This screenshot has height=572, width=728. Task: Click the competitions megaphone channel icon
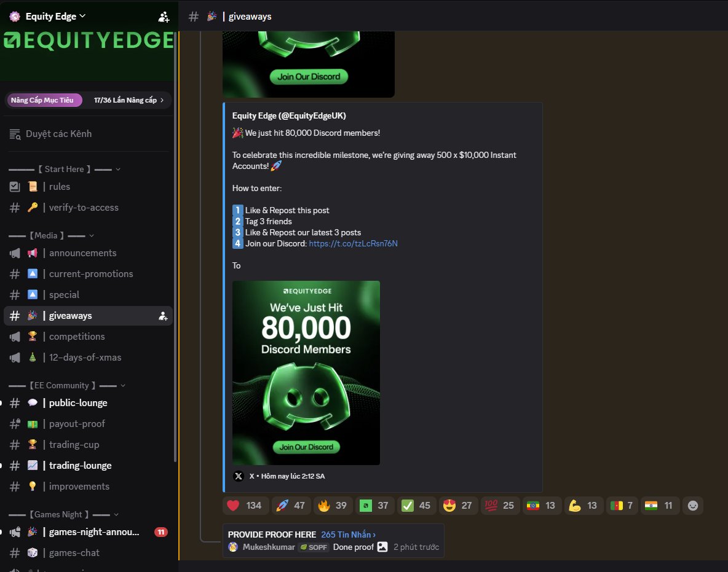click(x=15, y=336)
